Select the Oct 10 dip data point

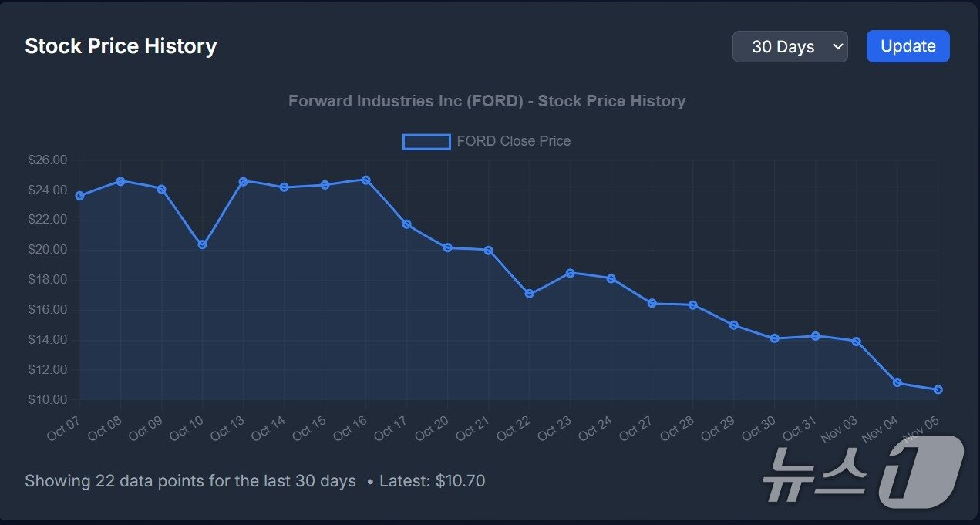[x=203, y=244]
